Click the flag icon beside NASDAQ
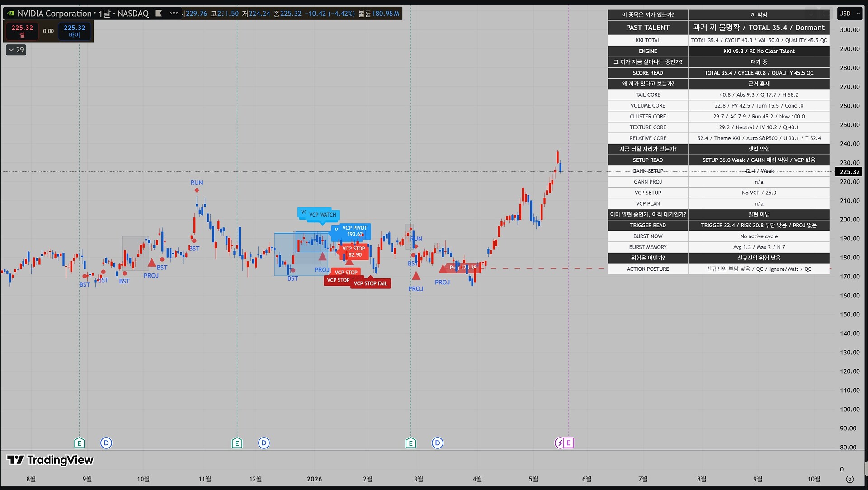This screenshot has width=868, height=490. pos(159,14)
